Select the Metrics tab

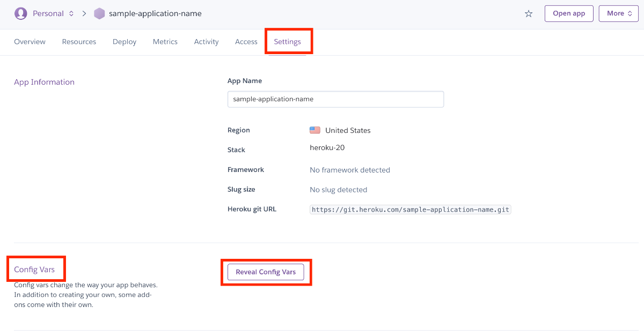165,42
